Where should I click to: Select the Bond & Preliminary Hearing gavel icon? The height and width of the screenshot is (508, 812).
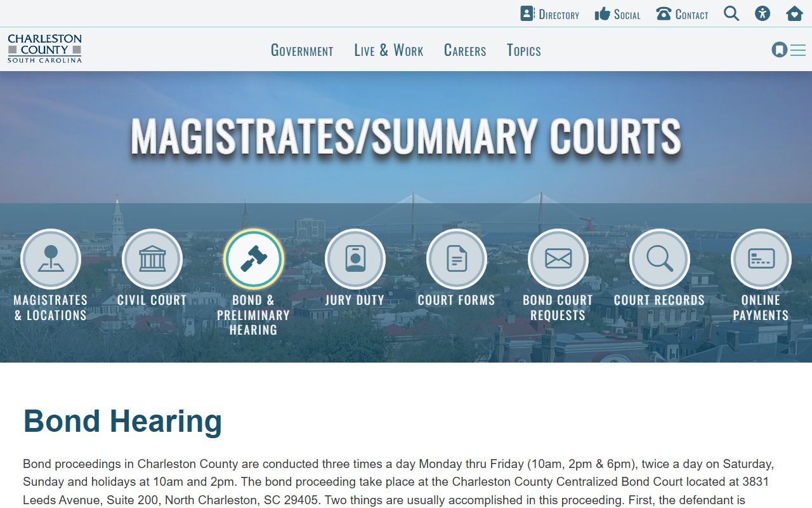pyautogui.click(x=254, y=259)
